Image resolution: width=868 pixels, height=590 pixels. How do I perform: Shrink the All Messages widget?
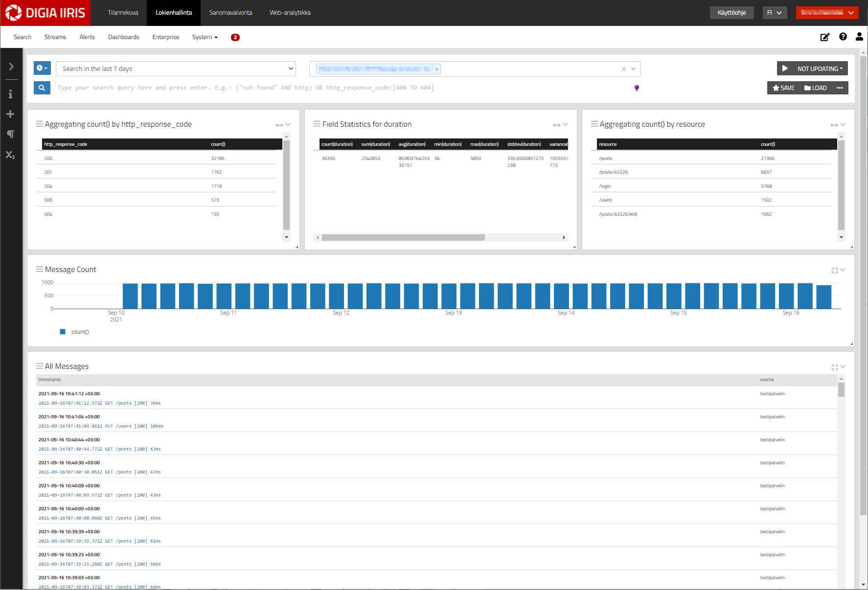834,367
